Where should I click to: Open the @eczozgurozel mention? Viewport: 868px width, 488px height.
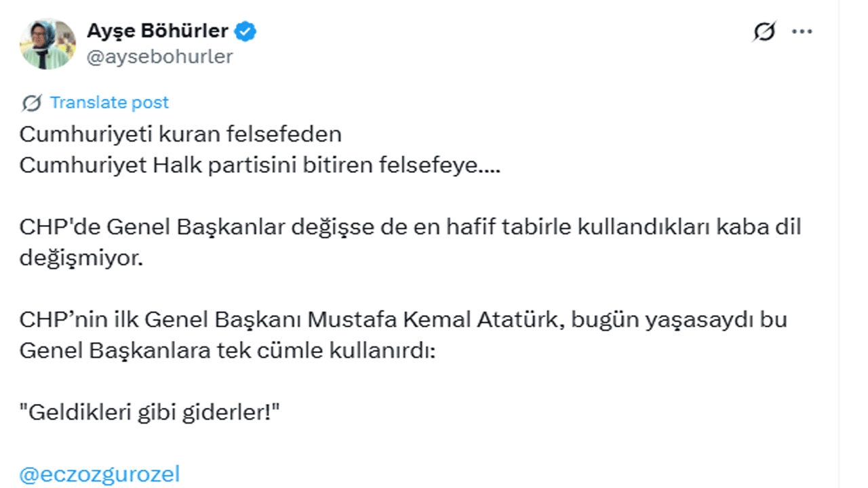100,474
